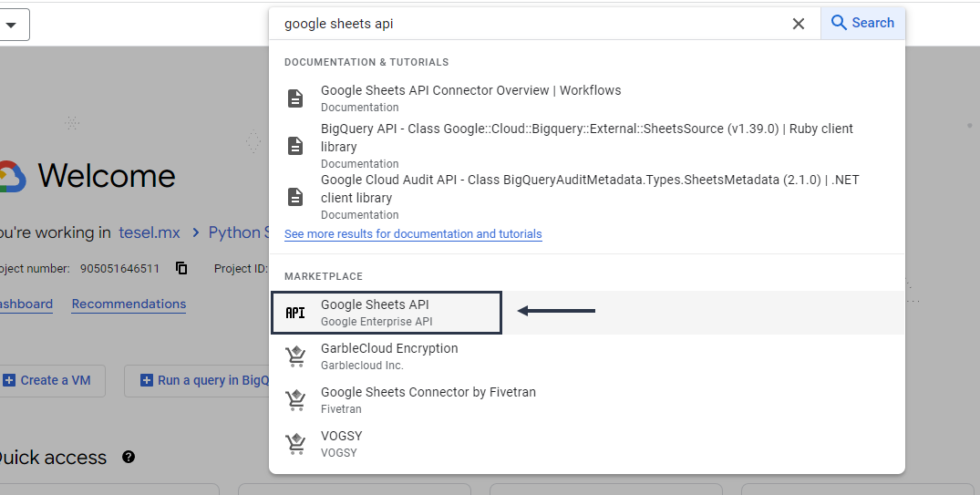Click document icon beside Google Cloud Audit API

295,197
